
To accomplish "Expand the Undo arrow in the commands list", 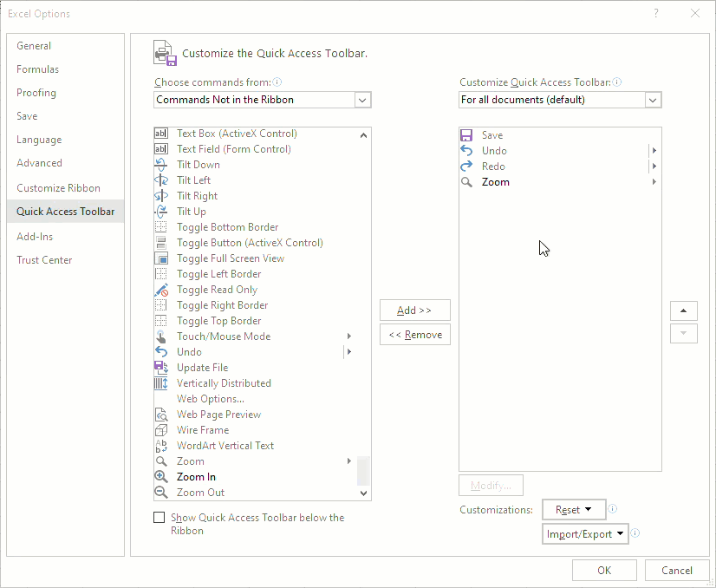I will (349, 352).
